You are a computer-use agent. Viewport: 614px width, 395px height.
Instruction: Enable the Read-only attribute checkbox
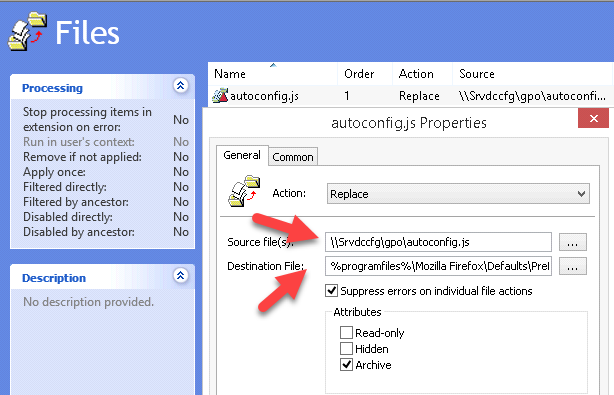(x=346, y=333)
